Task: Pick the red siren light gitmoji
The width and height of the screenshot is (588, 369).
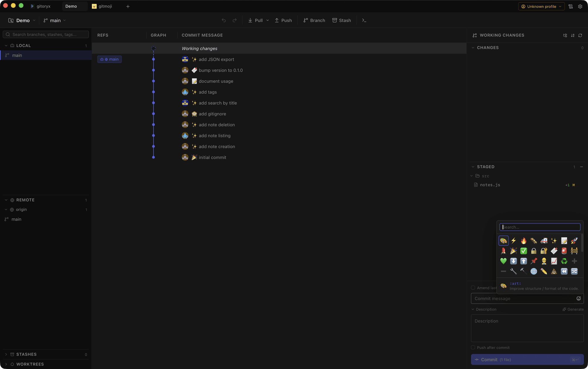Action: [x=564, y=251]
